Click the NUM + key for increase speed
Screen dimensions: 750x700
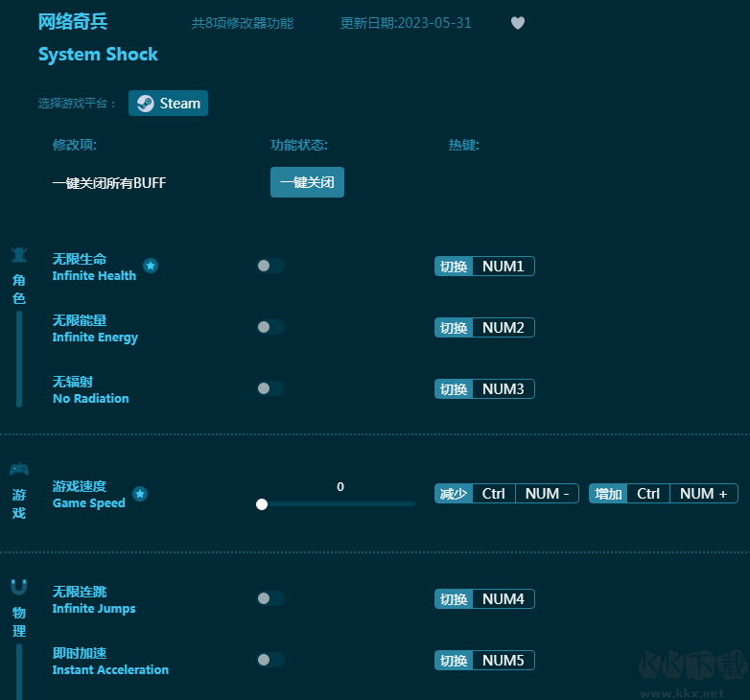(x=704, y=494)
